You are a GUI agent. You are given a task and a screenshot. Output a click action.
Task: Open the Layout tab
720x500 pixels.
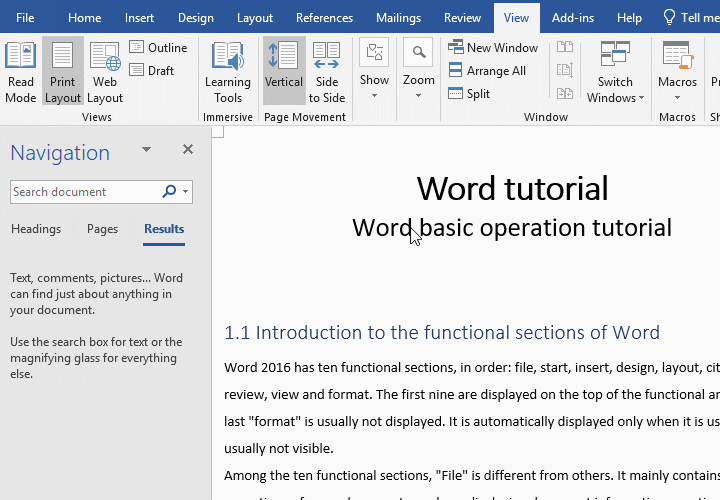tap(255, 17)
